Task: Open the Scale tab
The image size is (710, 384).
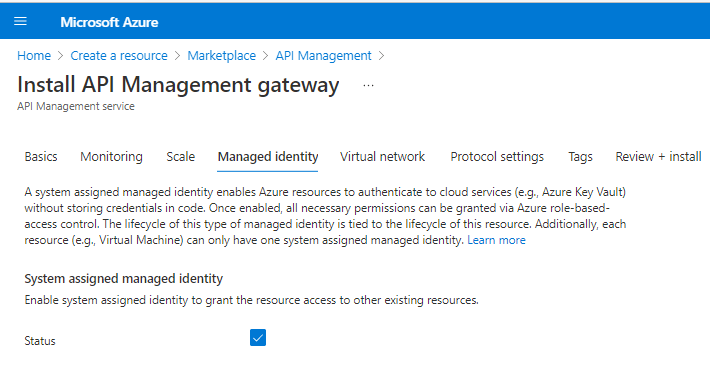Action: tap(180, 157)
